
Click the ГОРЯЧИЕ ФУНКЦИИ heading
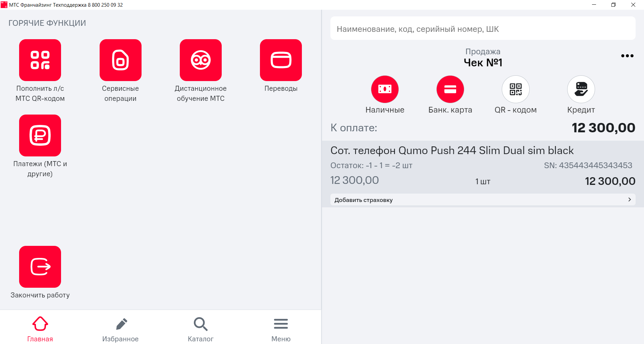click(47, 23)
